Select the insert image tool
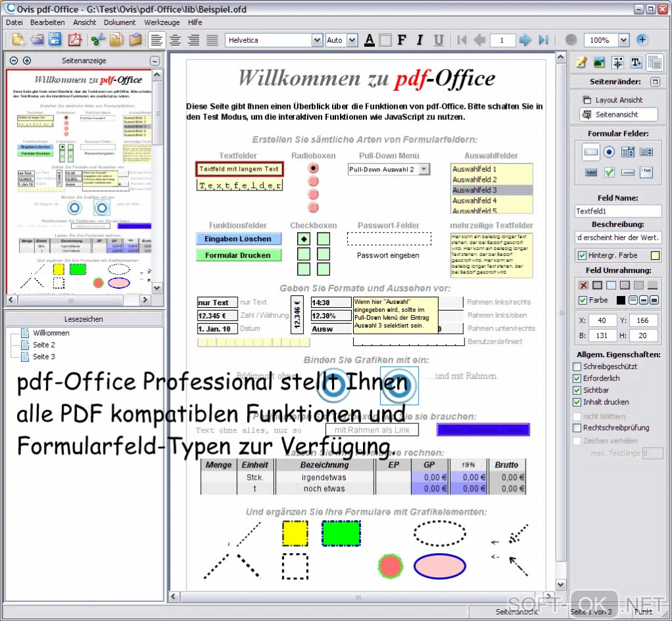 pyautogui.click(x=599, y=63)
